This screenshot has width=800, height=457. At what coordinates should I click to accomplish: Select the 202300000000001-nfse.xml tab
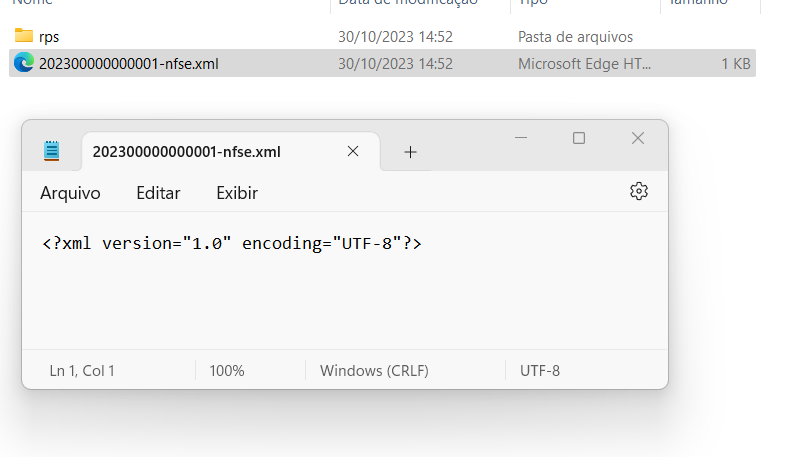tap(186, 152)
